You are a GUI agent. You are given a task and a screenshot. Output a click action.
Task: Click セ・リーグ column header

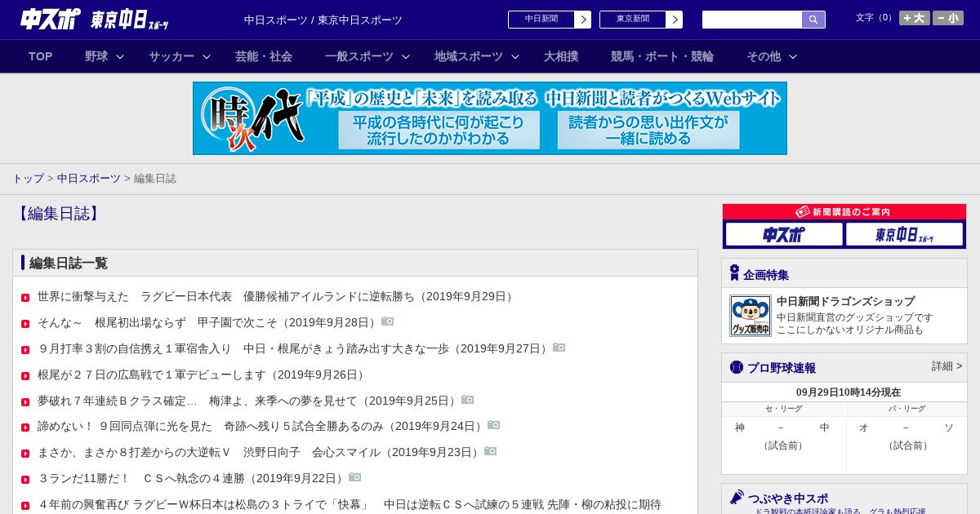coord(784,409)
